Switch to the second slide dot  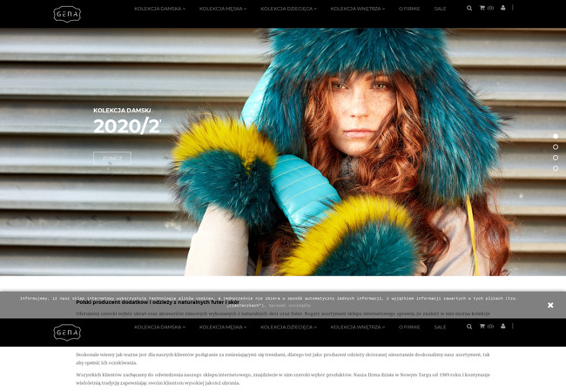(556, 147)
